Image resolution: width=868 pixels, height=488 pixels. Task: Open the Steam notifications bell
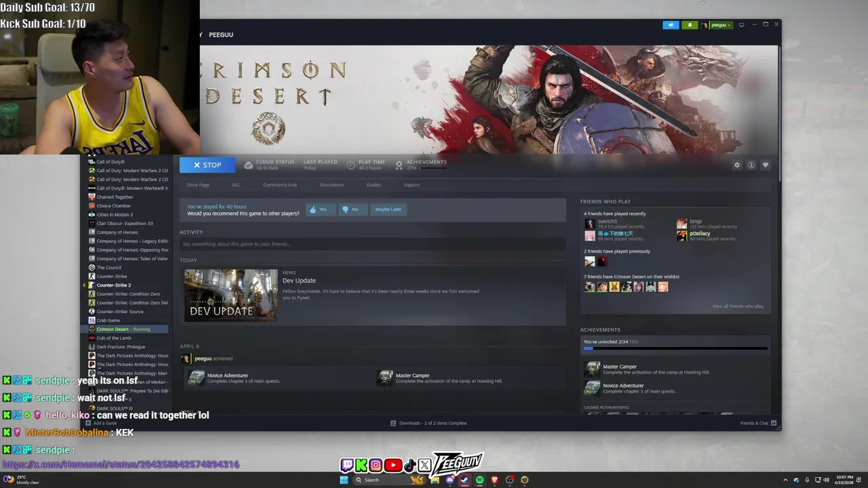click(x=690, y=25)
